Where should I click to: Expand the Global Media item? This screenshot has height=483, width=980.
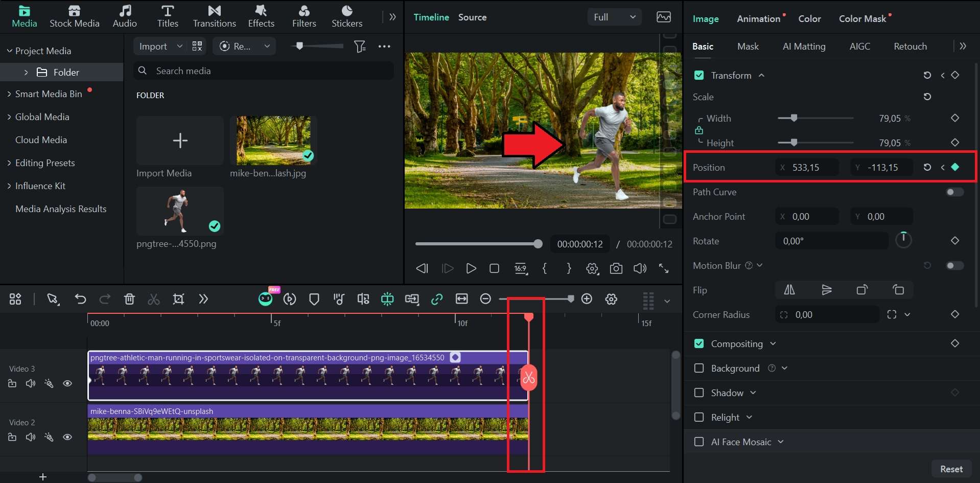tap(9, 117)
